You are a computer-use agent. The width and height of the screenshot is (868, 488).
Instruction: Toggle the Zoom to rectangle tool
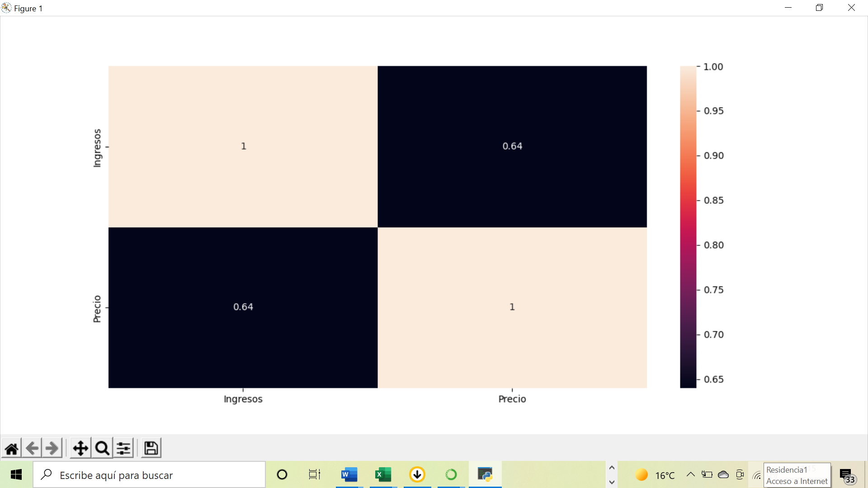click(102, 448)
